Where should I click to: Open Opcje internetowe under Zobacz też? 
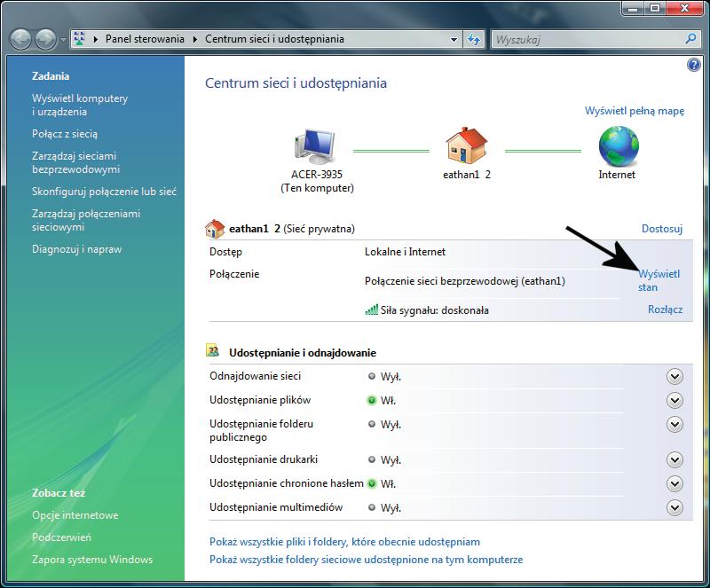tap(75, 515)
